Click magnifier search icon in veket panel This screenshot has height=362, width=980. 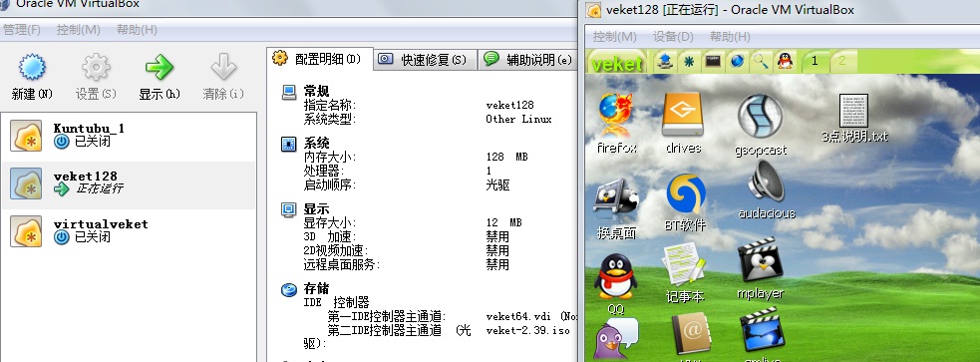tap(761, 61)
